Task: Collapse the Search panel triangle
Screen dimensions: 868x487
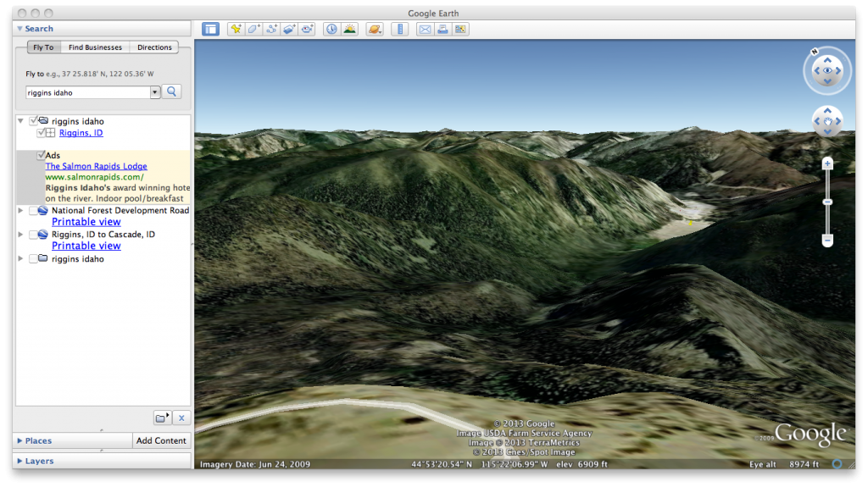Action: (20, 28)
